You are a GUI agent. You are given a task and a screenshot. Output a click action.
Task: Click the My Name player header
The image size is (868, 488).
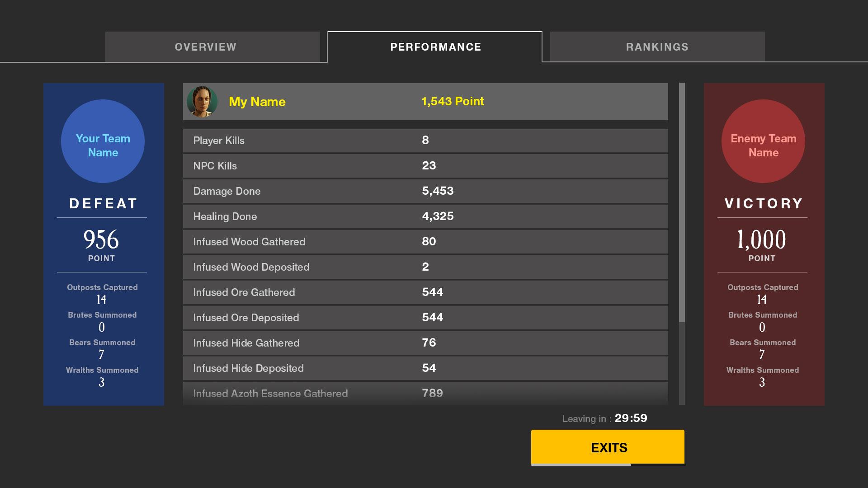tap(425, 102)
